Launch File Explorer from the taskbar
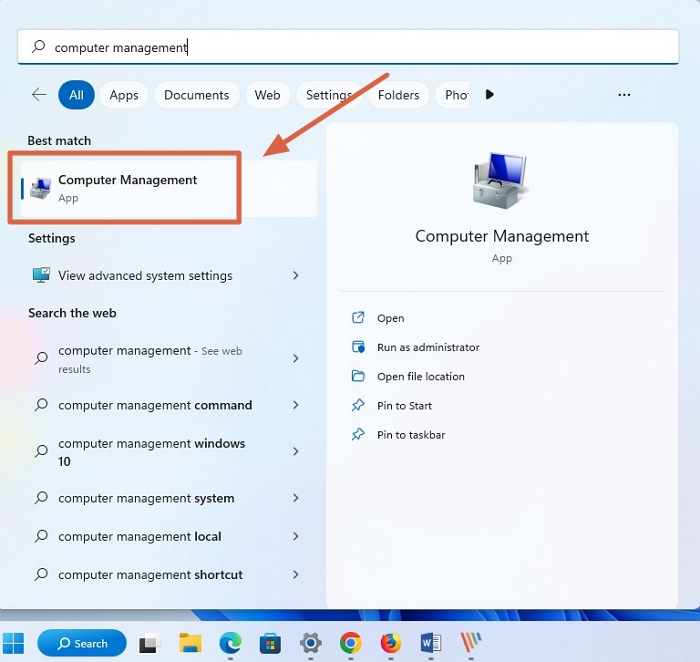700x662 pixels. [190, 643]
